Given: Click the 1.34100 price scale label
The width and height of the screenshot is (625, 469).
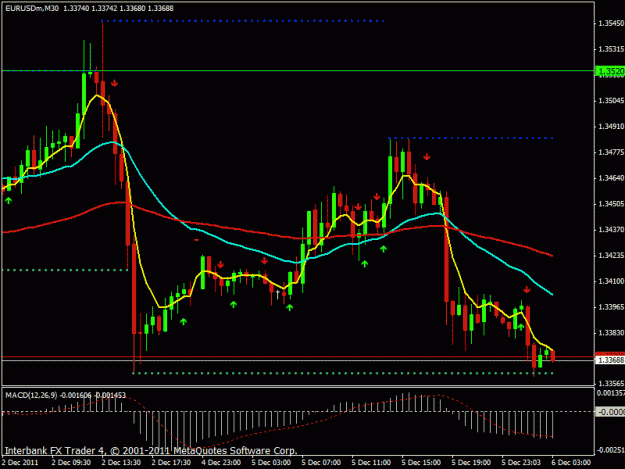Looking at the screenshot, I should pos(611,281).
